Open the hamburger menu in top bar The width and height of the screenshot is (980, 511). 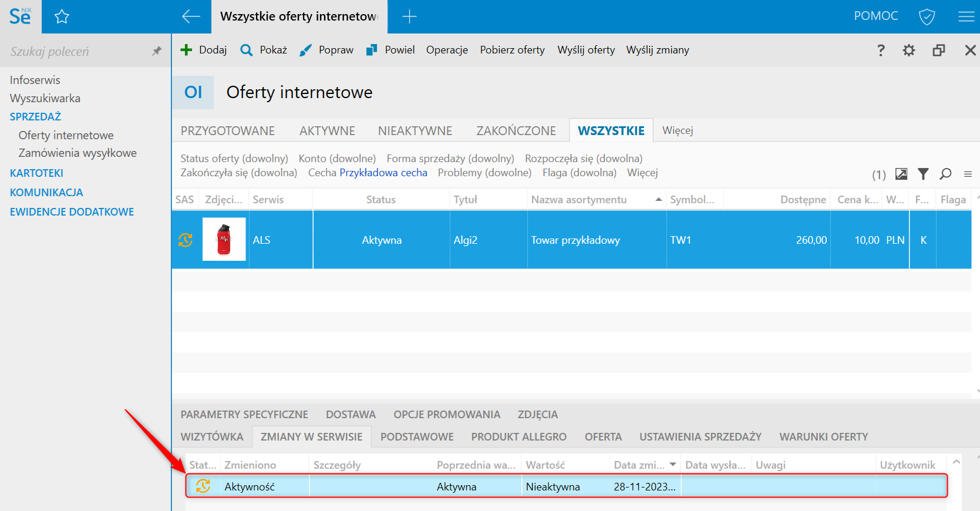[966, 16]
